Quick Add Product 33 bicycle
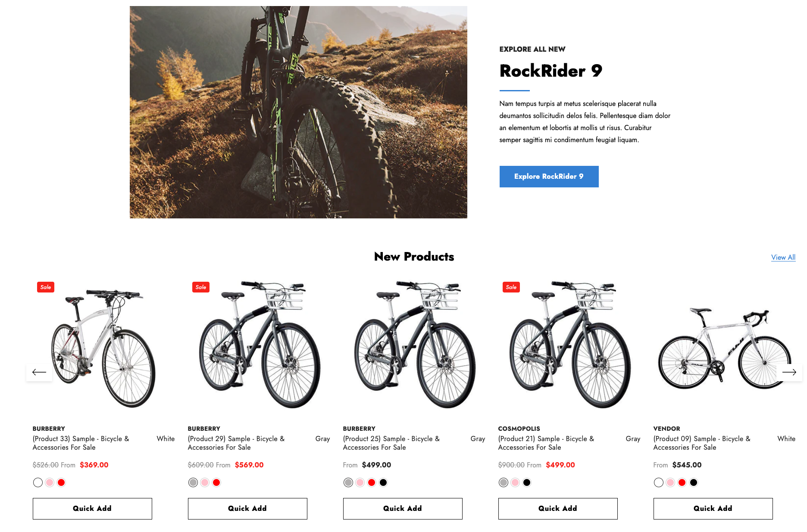 (x=92, y=509)
